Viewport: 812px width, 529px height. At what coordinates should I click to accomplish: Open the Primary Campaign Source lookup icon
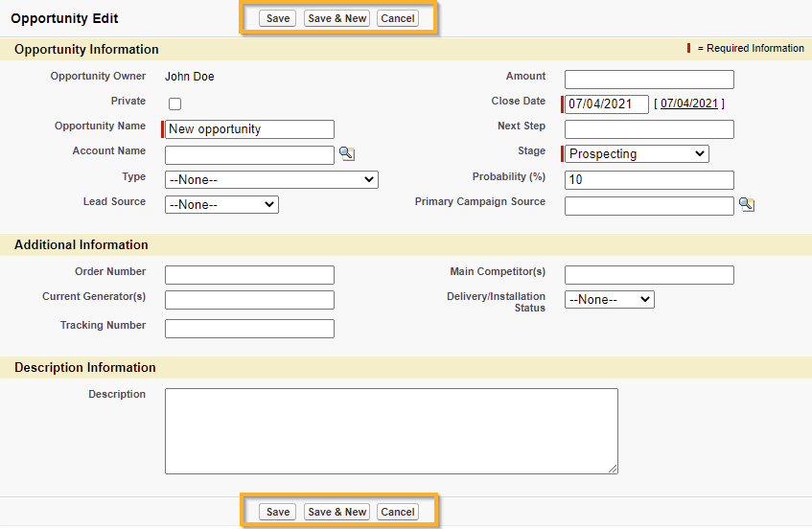(747, 205)
